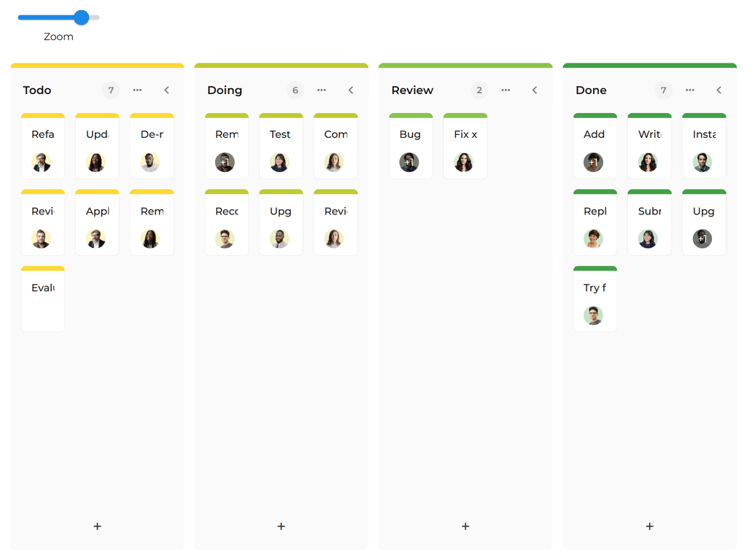Collapse the Review column using chevron
The width and height of the screenshot is (747, 560).
[535, 90]
